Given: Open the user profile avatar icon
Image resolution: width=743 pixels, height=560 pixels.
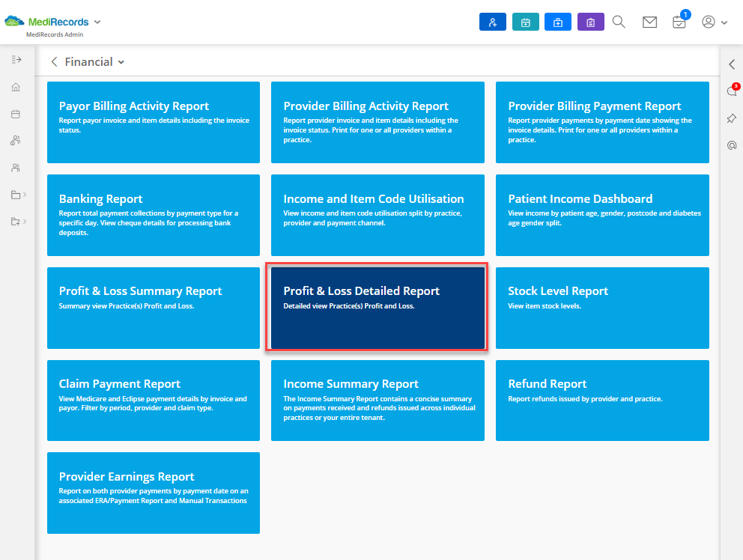Looking at the screenshot, I should (x=709, y=22).
